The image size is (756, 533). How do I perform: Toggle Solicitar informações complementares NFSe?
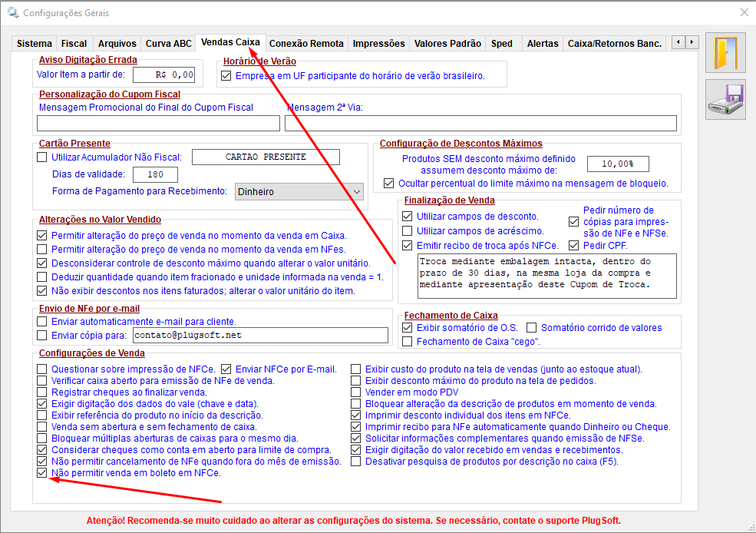[356, 439]
